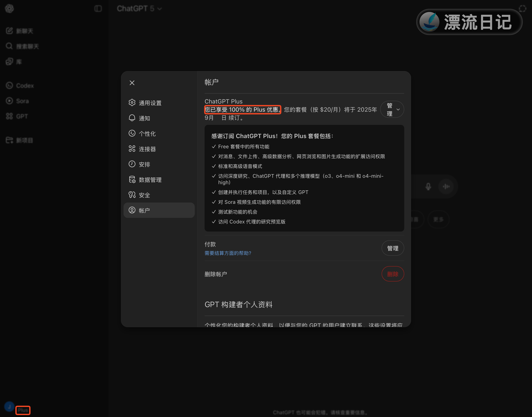Click the 创建并执行任务和项目 item

(x=263, y=192)
